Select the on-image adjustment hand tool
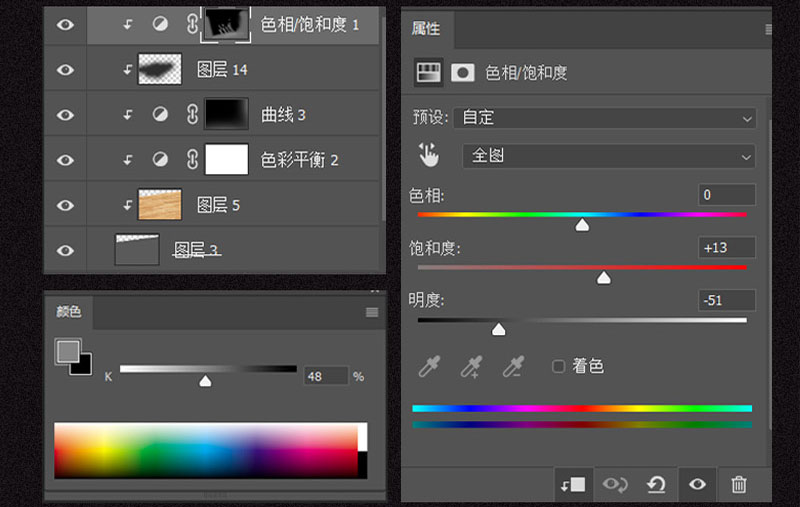 click(x=429, y=155)
